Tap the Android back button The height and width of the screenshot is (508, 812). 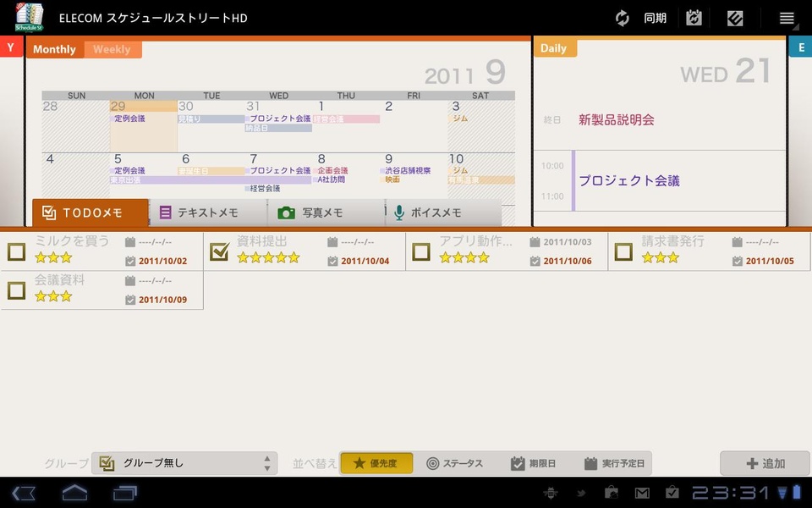[x=23, y=493]
